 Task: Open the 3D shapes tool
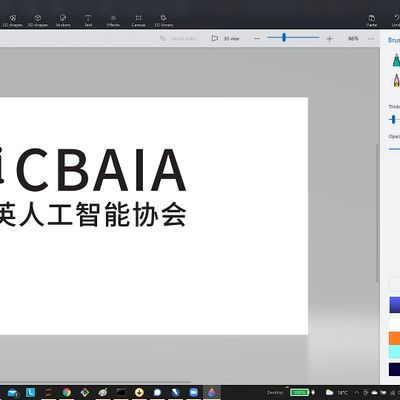(x=38, y=21)
